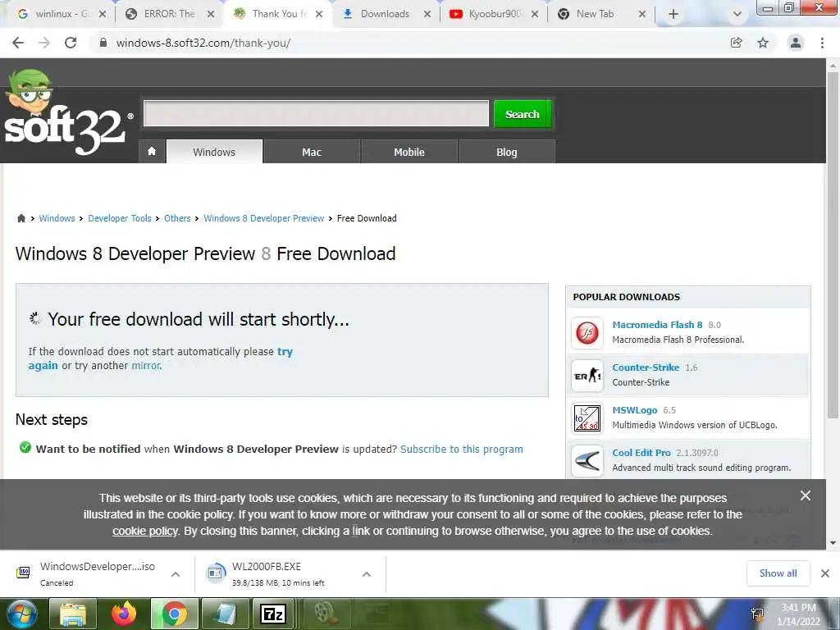
Task: Share this page via the share icon
Action: coord(737,43)
